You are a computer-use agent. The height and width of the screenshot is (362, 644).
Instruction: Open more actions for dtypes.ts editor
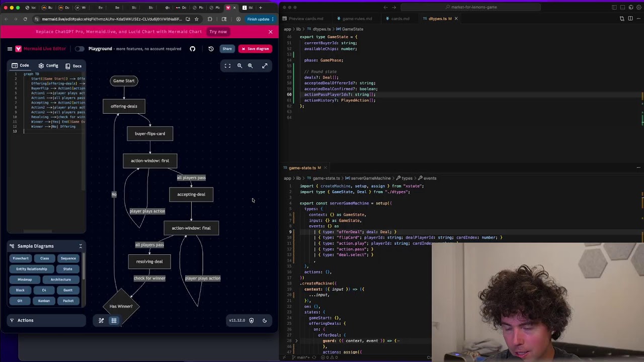coord(638,19)
